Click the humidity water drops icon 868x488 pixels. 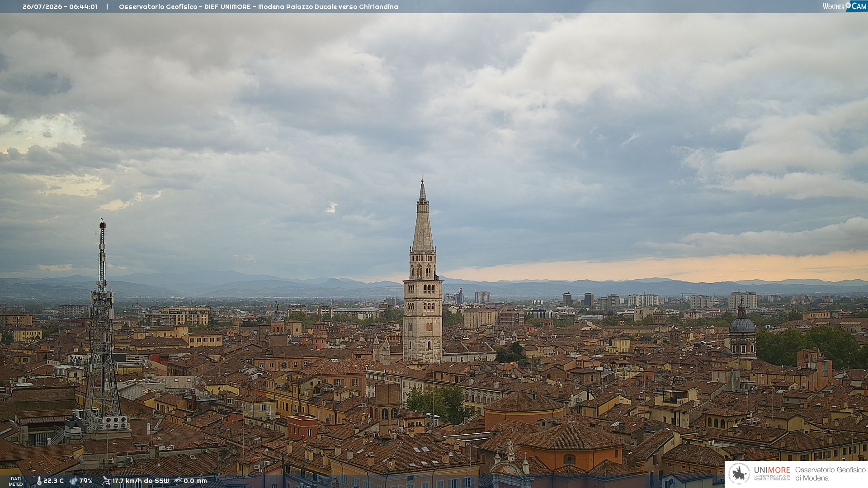point(74,481)
